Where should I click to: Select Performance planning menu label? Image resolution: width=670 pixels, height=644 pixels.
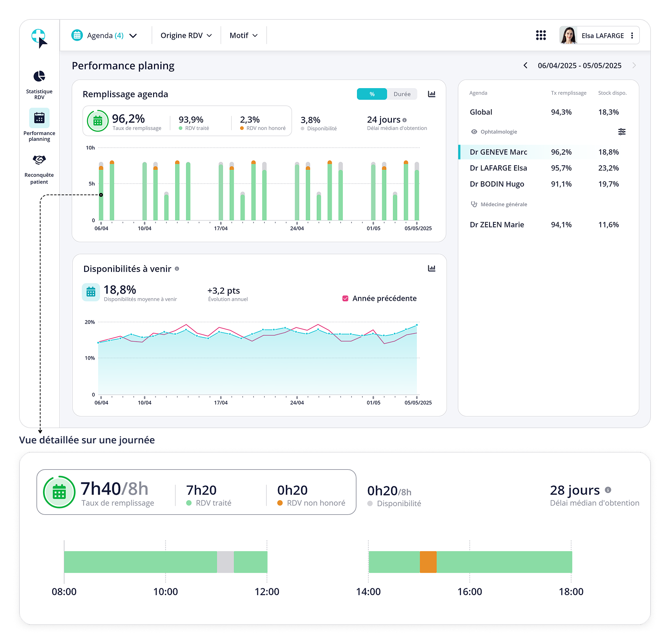tap(39, 136)
